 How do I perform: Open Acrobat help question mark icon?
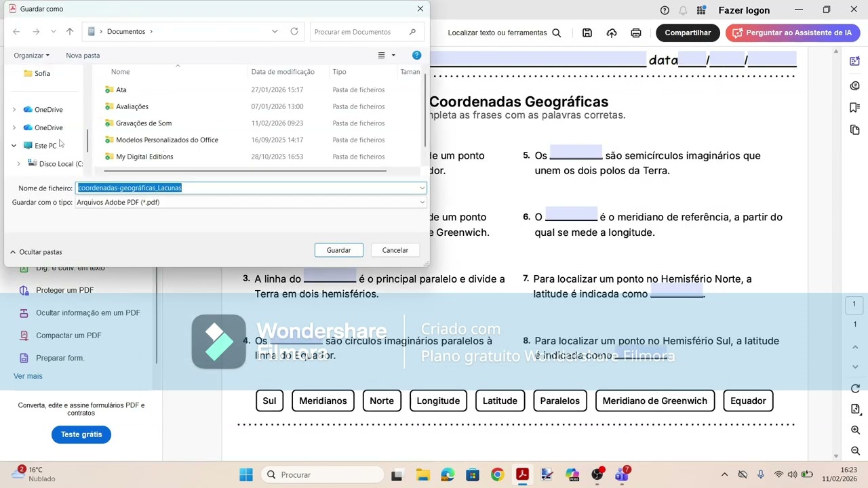tap(665, 10)
